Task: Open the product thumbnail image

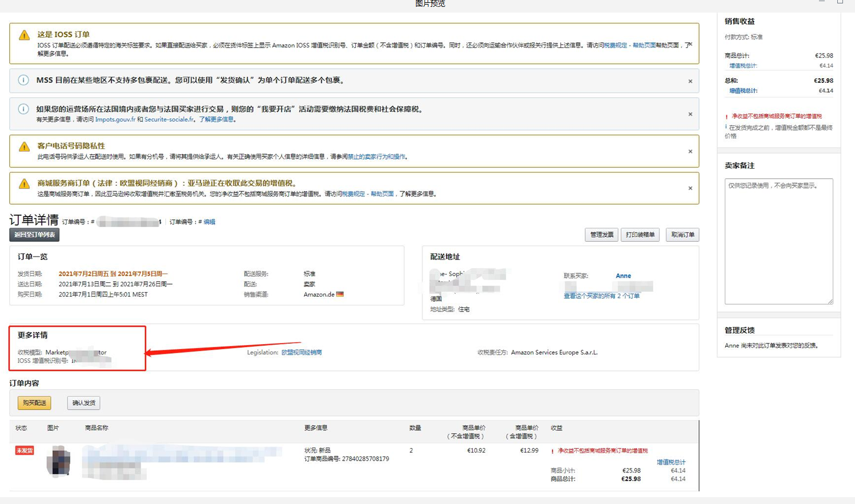Action: tap(59, 462)
